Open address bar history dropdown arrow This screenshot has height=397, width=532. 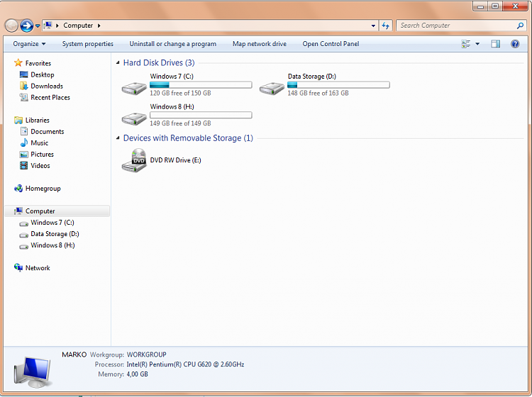point(373,26)
